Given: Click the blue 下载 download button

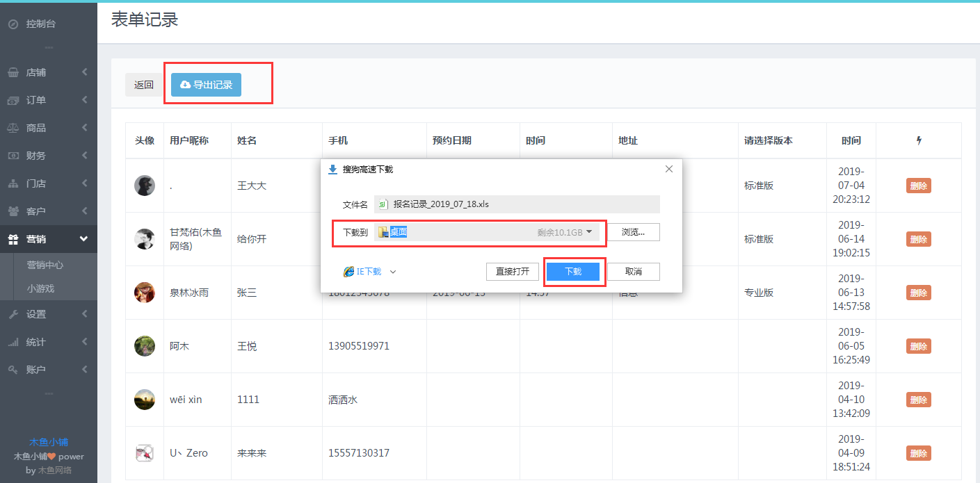Looking at the screenshot, I should coord(572,272).
